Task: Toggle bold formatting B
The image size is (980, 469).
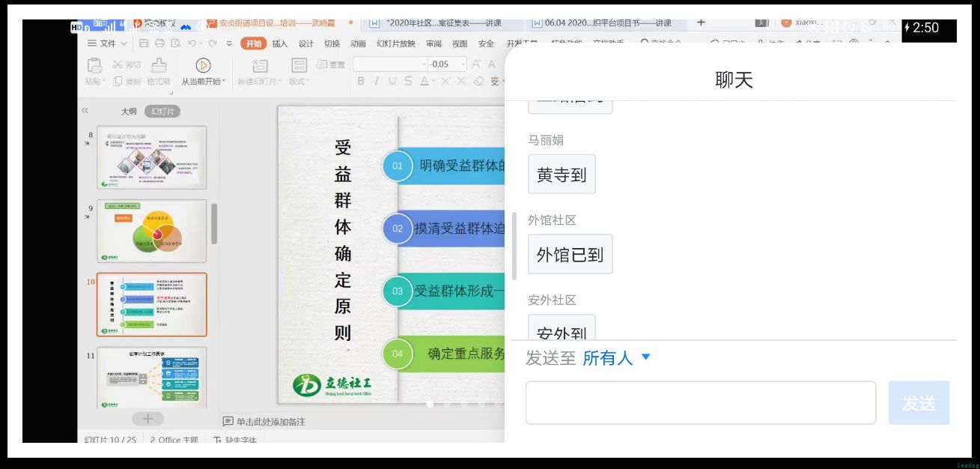Action: pyautogui.click(x=361, y=81)
